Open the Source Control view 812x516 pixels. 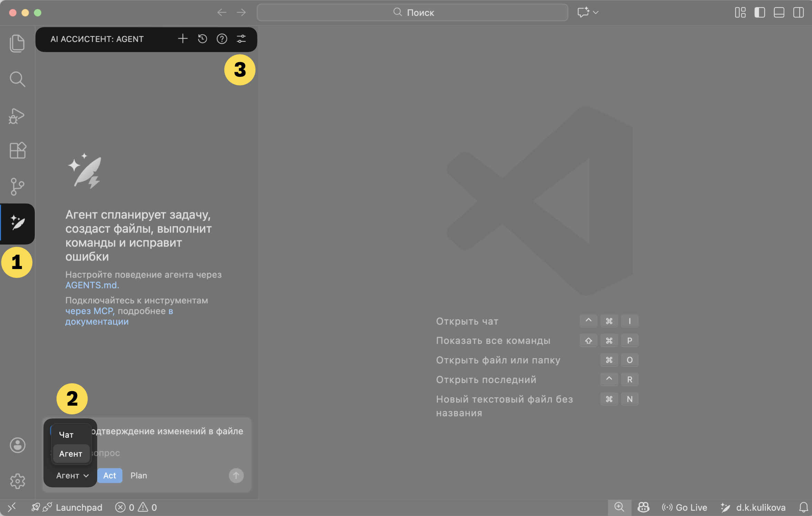[17, 187]
